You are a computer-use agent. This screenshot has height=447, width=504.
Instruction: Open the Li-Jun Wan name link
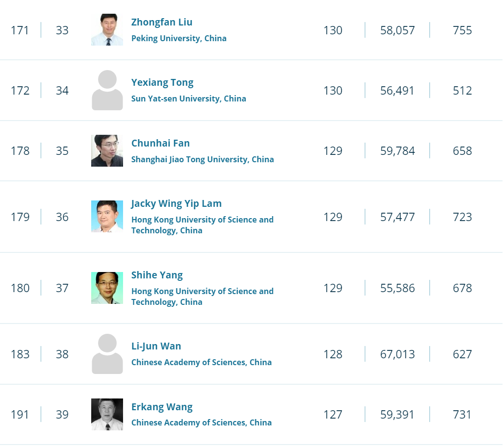pyautogui.click(x=156, y=346)
